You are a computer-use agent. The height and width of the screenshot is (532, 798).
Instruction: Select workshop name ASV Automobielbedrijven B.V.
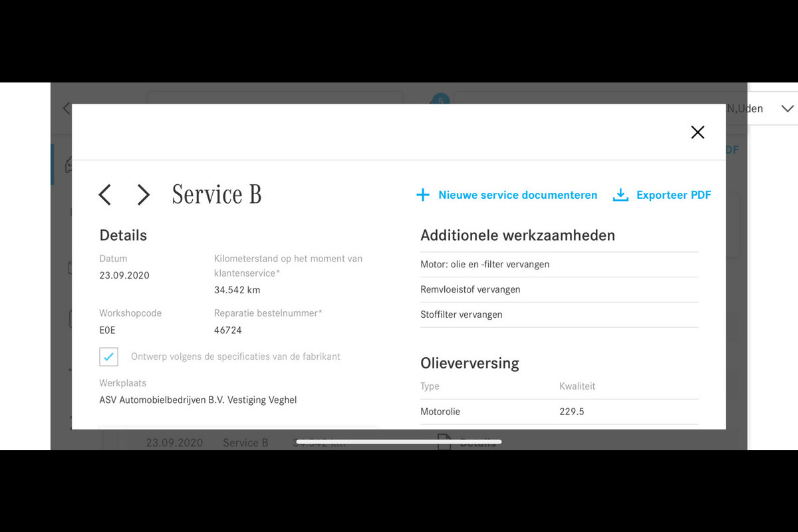click(198, 400)
